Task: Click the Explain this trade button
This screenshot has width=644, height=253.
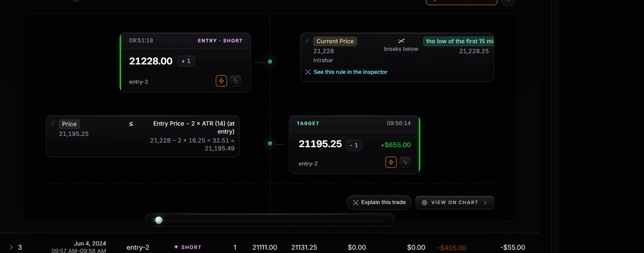Action: (x=379, y=202)
